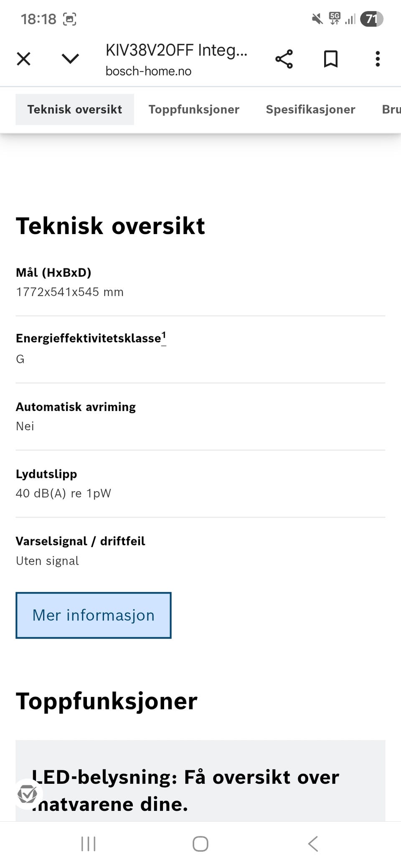The image size is (401, 868).
Task: Expand footnote 1 on Energieffektivitetsklasse
Action: (x=164, y=336)
